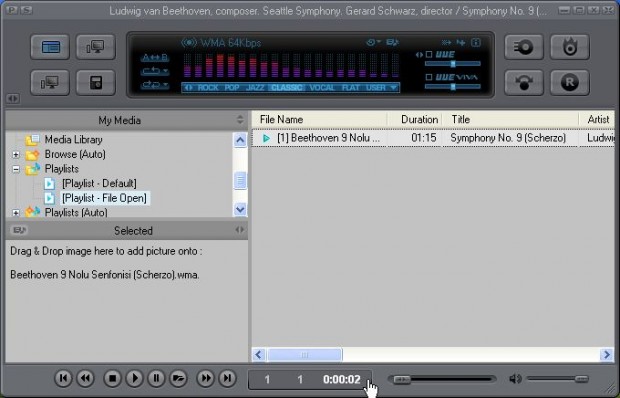Click the Selected panel header arrows
The width and height of the screenshot is (620, 398).
(240, 230)
